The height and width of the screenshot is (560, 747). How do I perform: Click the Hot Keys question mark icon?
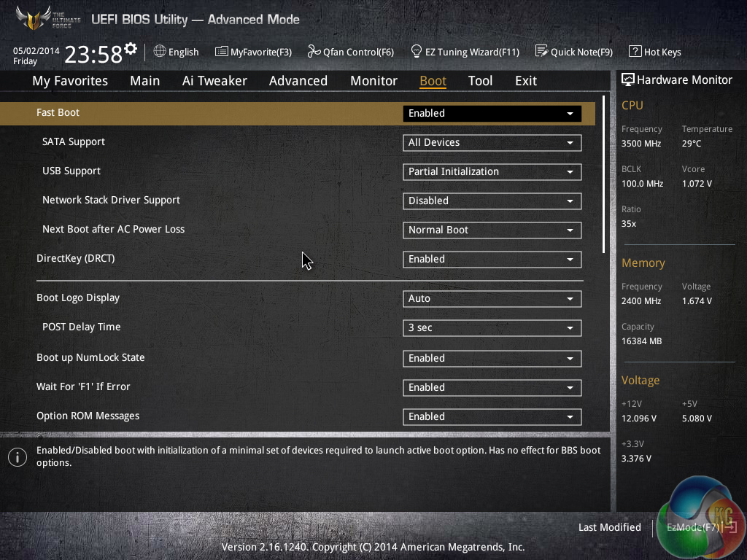(635, 52)
